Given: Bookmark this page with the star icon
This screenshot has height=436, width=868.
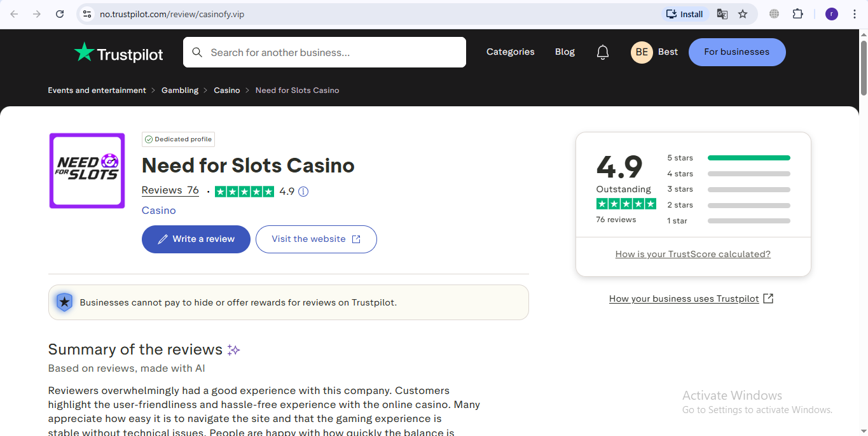Looking at the screenshot, I should point(743,14).
